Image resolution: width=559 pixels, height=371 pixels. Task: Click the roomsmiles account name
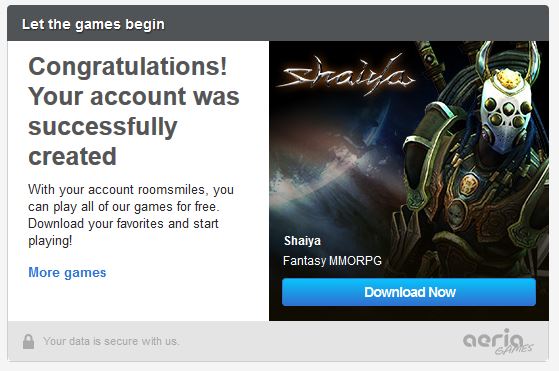(171, 190)
